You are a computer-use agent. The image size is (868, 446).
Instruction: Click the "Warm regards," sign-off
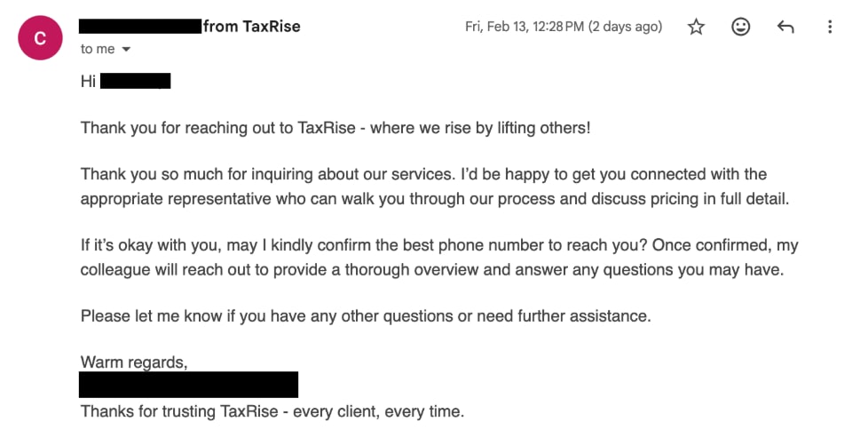click(x=133, y=362)
